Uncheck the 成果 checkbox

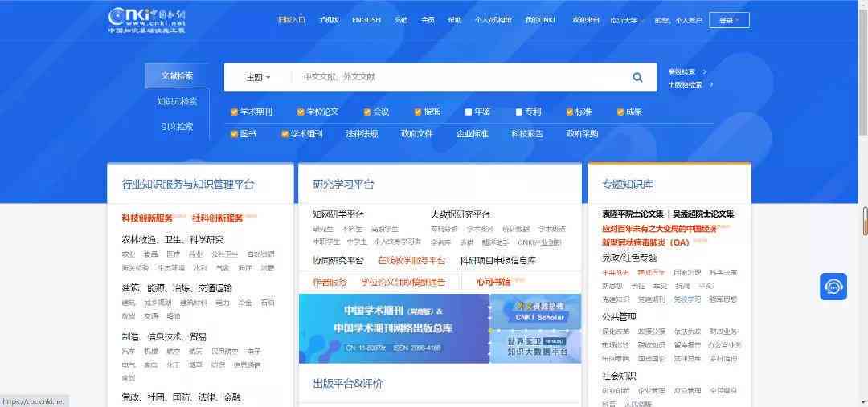pos(620,112)
